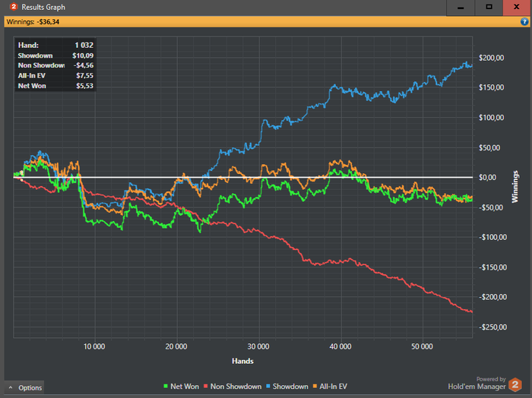Screen dimensions: 532x398
Task: Click the $100,00 axis label
Action: point(491,118)
